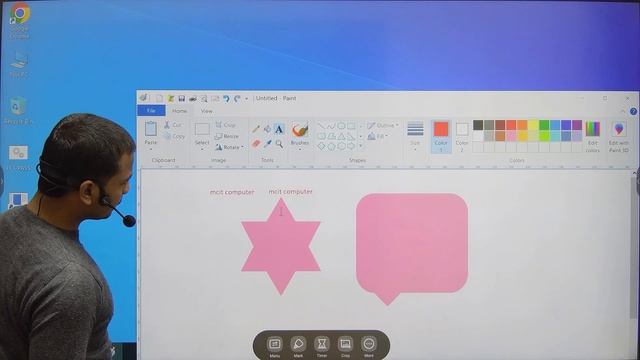The width and height of the screenshot is (640, 360).
Task: Open the Customize Quick Access Toolbar arrow
Action: coord(246,99)
